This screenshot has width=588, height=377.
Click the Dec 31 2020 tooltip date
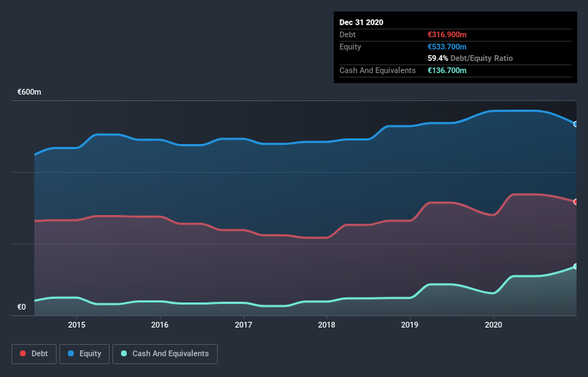pyautogui.click(x=362, y=22)
